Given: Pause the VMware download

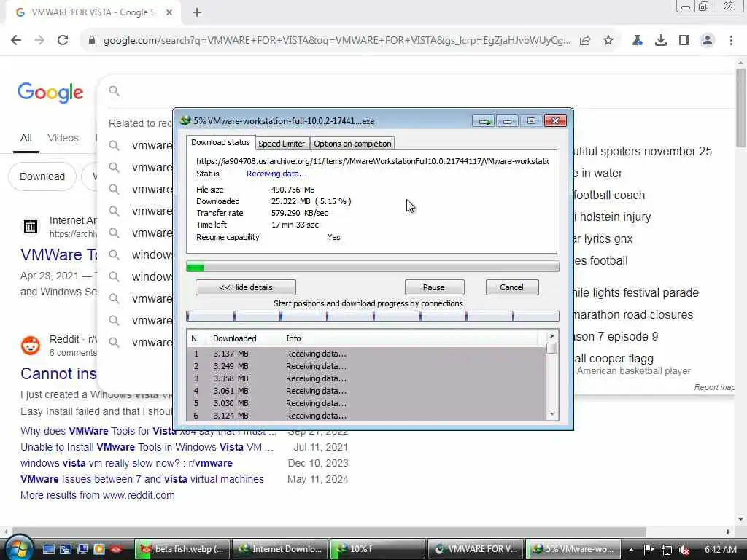Looking at the screenshot, I should pos(434,287).
